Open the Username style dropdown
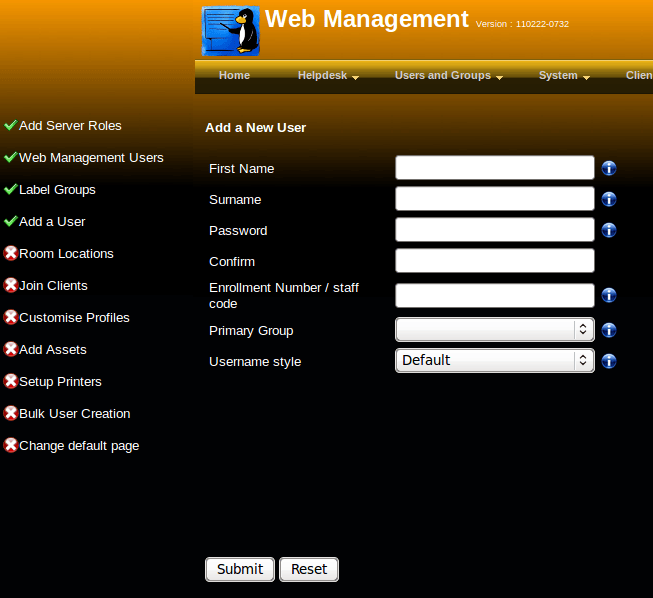 (495, 360)
